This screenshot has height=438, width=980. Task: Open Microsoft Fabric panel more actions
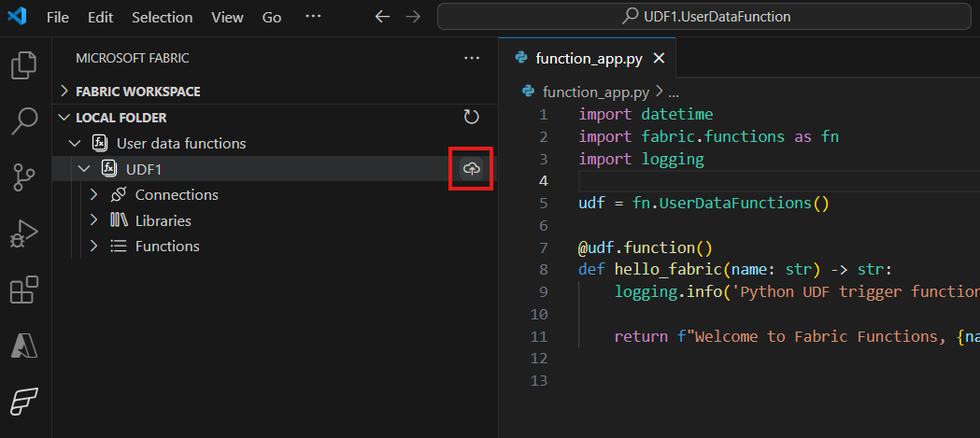[471, 58]
